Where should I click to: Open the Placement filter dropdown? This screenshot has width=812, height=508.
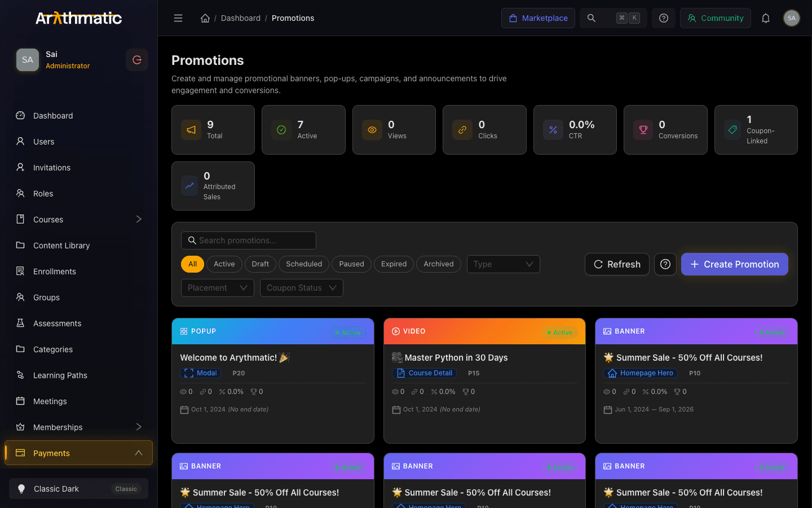coord(218,288)
